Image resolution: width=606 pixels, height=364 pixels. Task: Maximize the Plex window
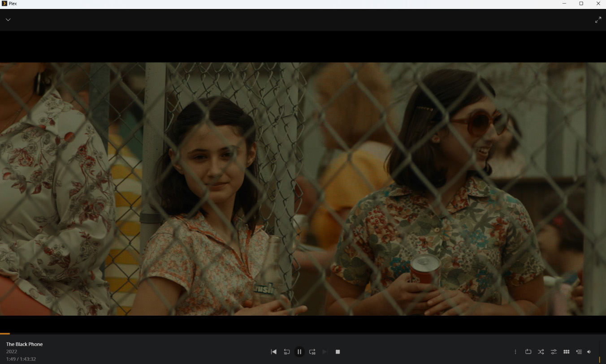click(x=581, y=4)
